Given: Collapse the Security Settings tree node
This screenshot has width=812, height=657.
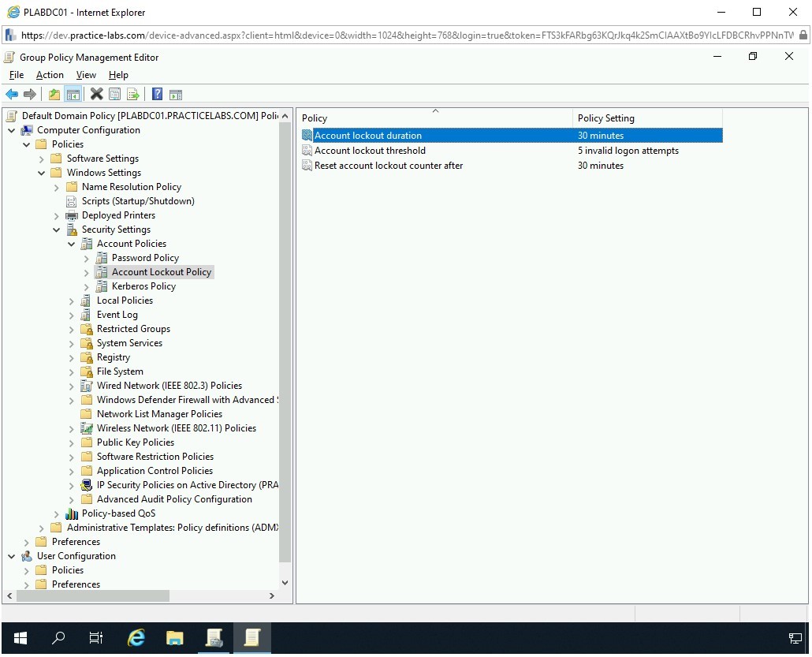Looking at the screenshot, I should click(x=57, y=230).
